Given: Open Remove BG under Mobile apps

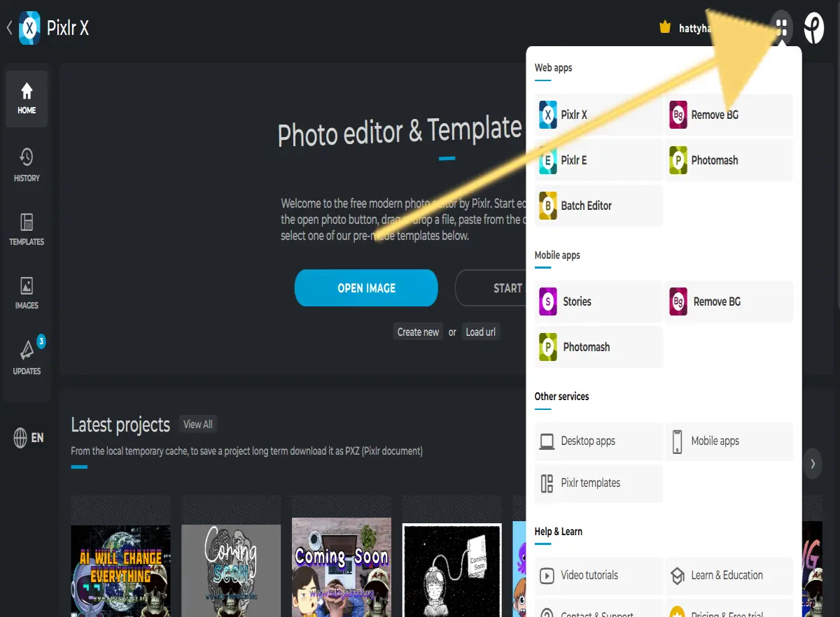Looking at the screenshot, I should 729,302.
